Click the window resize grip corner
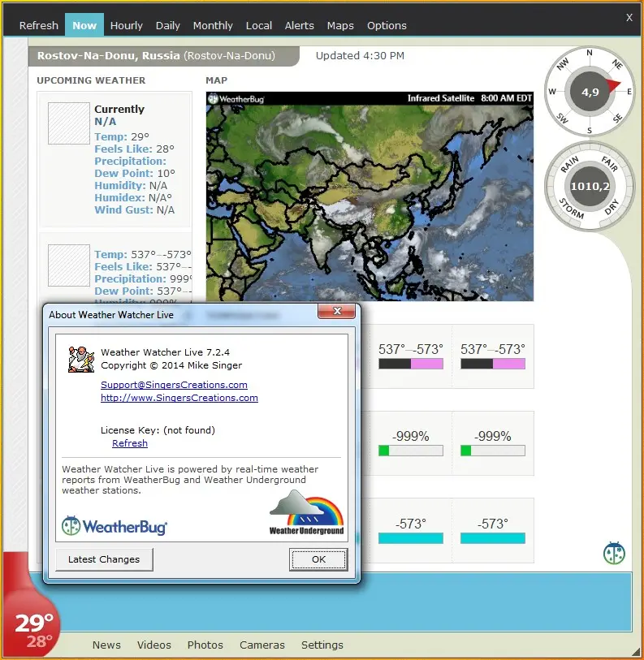 (636, 652)
